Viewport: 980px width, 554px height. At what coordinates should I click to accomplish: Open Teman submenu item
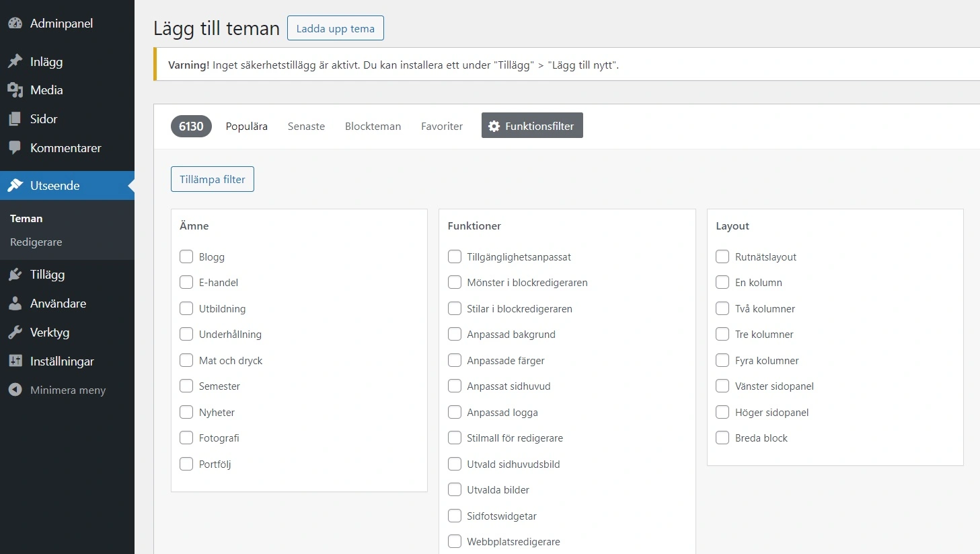point(26,218)
